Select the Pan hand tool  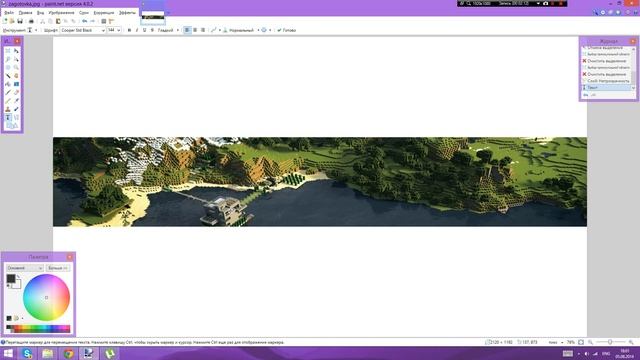point(16,76)
